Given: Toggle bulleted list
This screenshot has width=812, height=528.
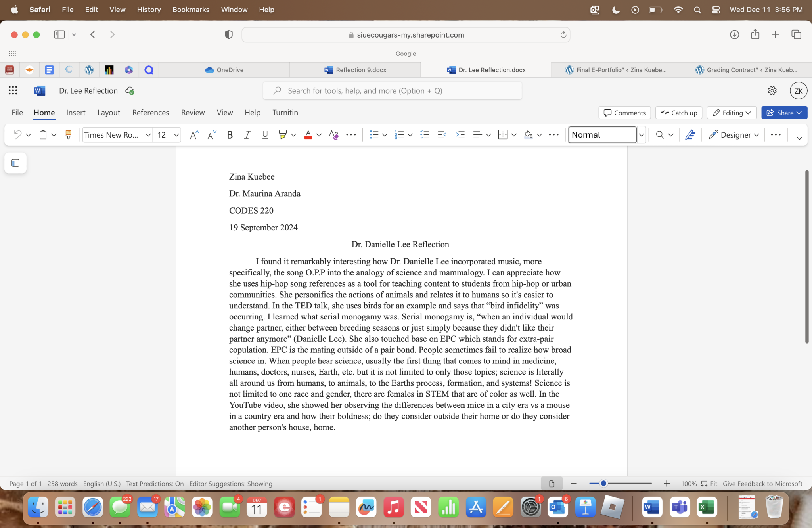Looking at the screenshot, I should pos(374,135).
